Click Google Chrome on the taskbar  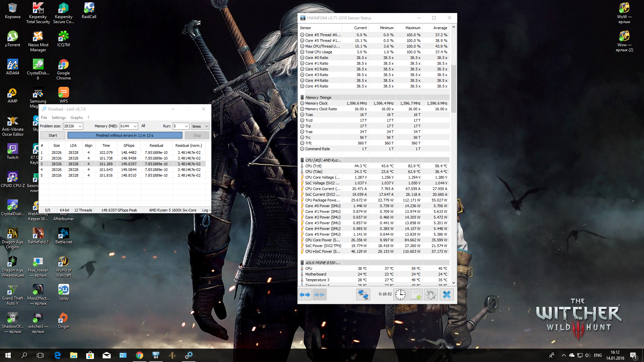[140, 355]
